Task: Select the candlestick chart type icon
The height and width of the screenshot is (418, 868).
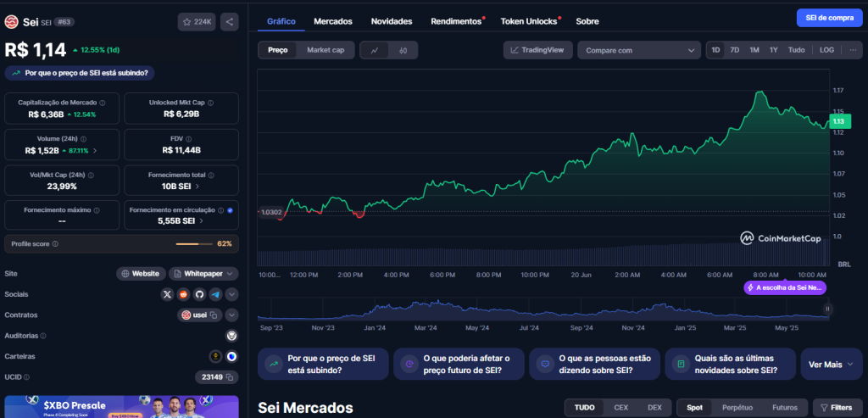Action: (x=403, y=50)
